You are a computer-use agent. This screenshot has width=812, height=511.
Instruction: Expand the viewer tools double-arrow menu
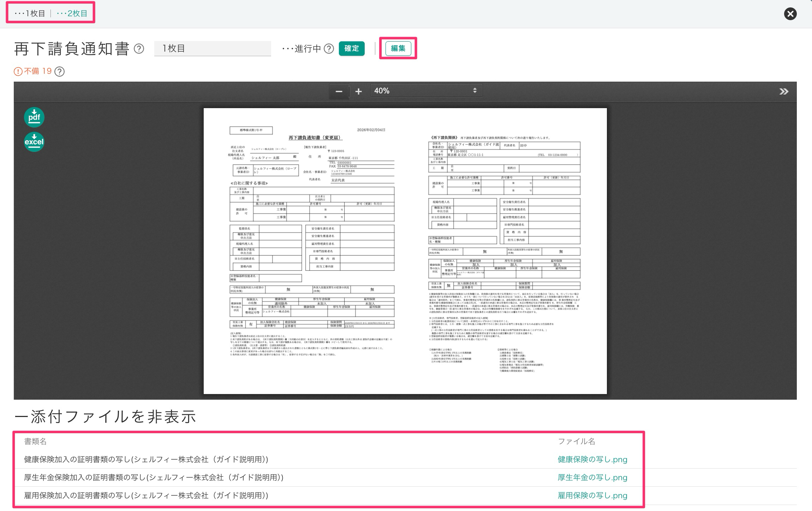click(x=783, y=92)
